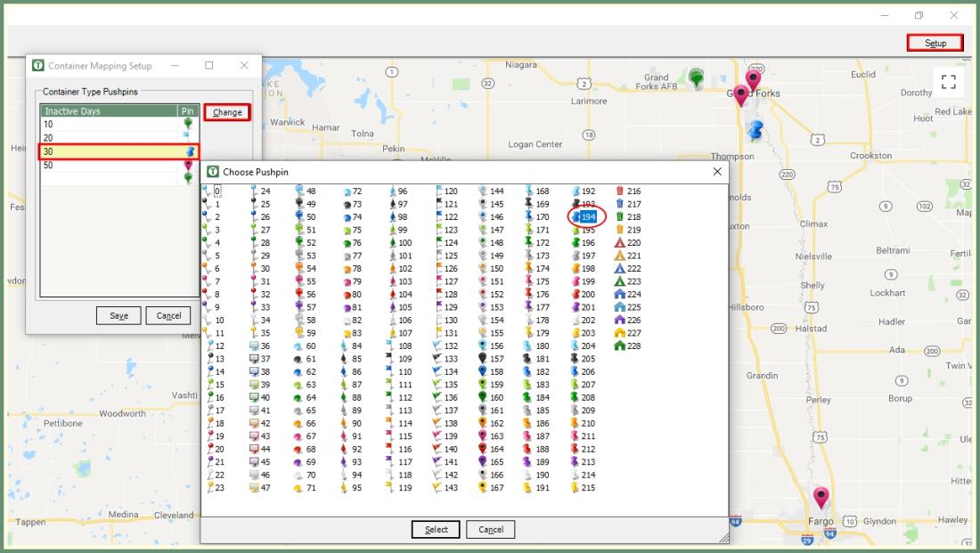Viewport: 980px width, 553px height.
Task: Cancel the Container Mapping Setup dialog
Action: point(168,315)
